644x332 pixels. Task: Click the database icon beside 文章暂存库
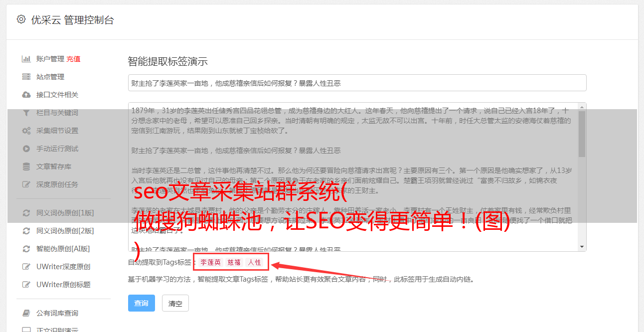point(26,166)
